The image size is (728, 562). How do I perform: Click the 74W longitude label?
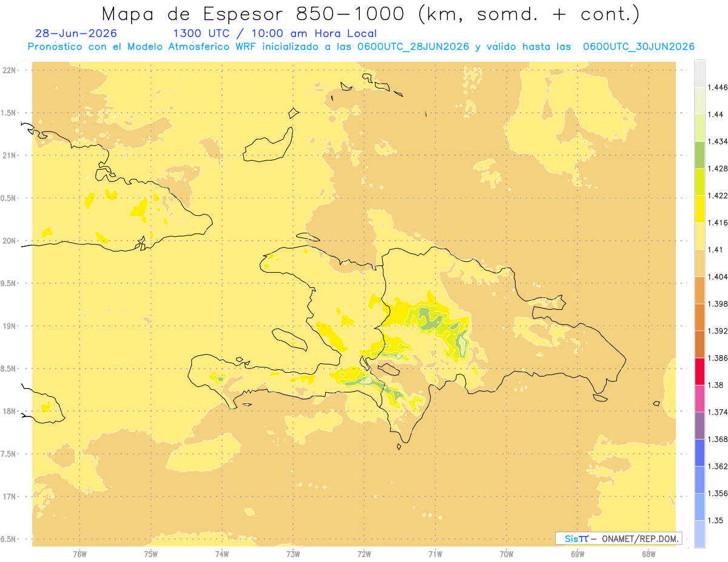pos(222,555)
